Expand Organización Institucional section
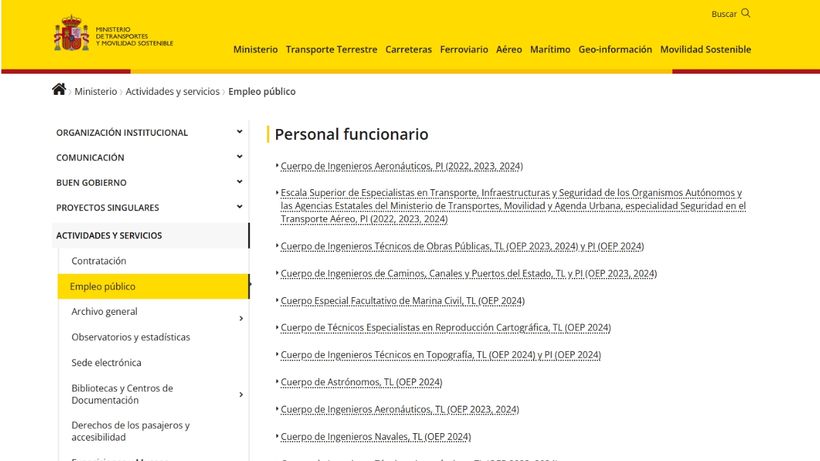The height and width of the screenshot is (461, 820). (x=239, y=131)
